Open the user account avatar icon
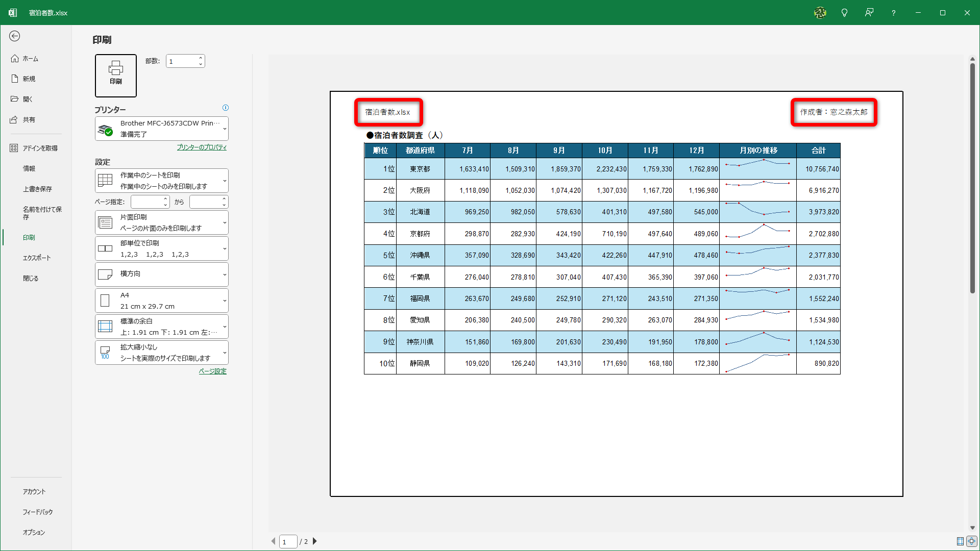This screenshot has width=980, height=551. (x=820, y=13)
